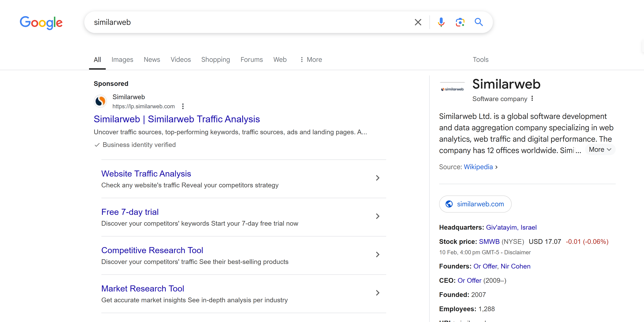The height and width of the screenshot is (322, 644).
Task: Switch to the News tab
Action: [x=152, y=60]
